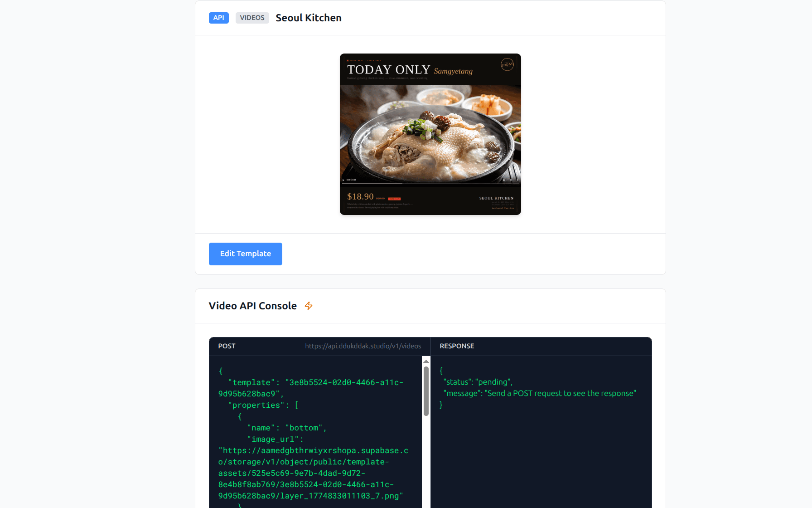Click the Edit Template button
812x508 pixels.
coord(245,254)
